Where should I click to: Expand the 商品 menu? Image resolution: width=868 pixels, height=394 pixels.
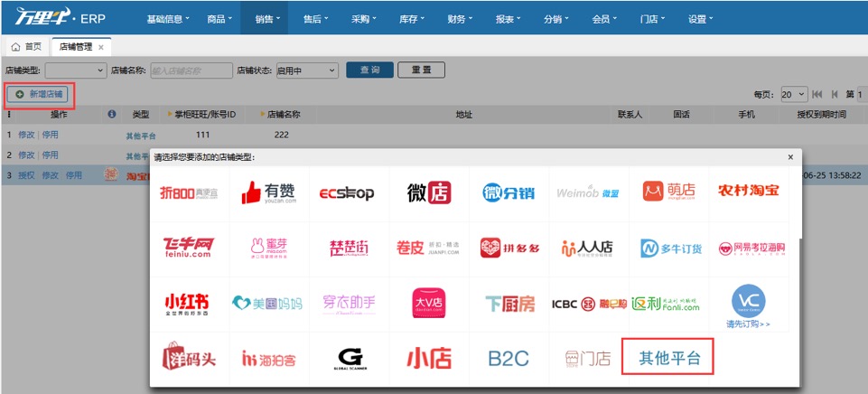pyautogui.click(x=219, y=19)
